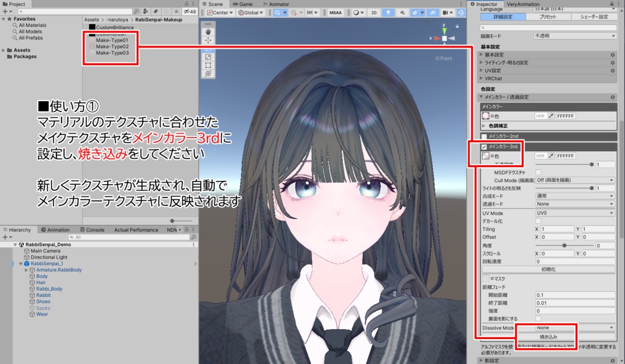Toggle scene audio mute icon
This screenshot has width=625, height=364.
coord(402,13)
